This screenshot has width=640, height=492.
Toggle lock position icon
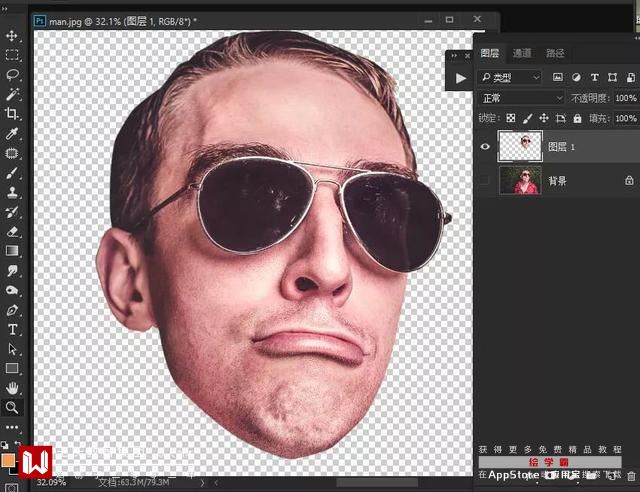click(544, 118)
